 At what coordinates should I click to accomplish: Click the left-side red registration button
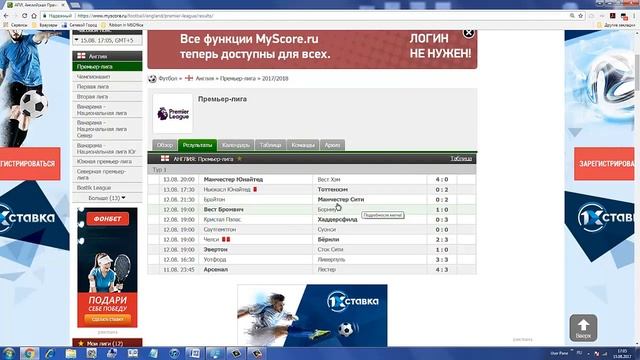(30, 164)
